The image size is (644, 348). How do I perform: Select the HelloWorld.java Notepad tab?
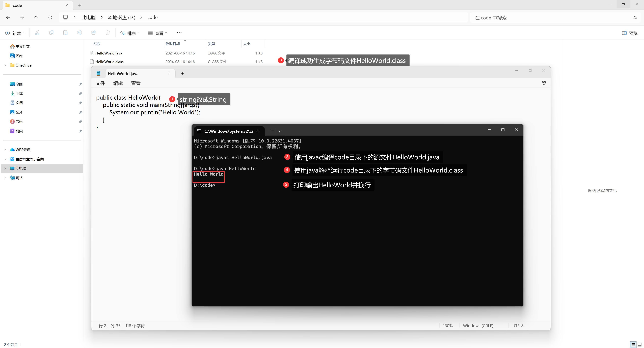(x=123, y=74)
